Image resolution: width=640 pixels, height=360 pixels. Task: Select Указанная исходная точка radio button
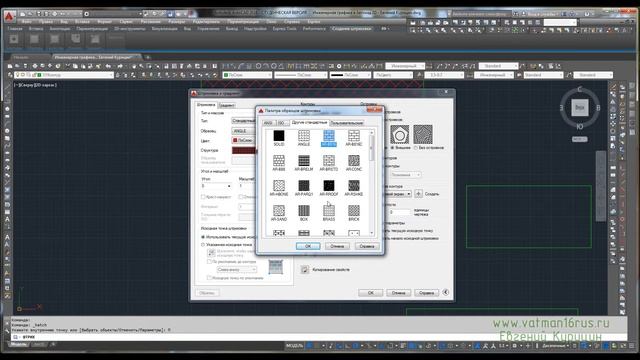[203, 244]
